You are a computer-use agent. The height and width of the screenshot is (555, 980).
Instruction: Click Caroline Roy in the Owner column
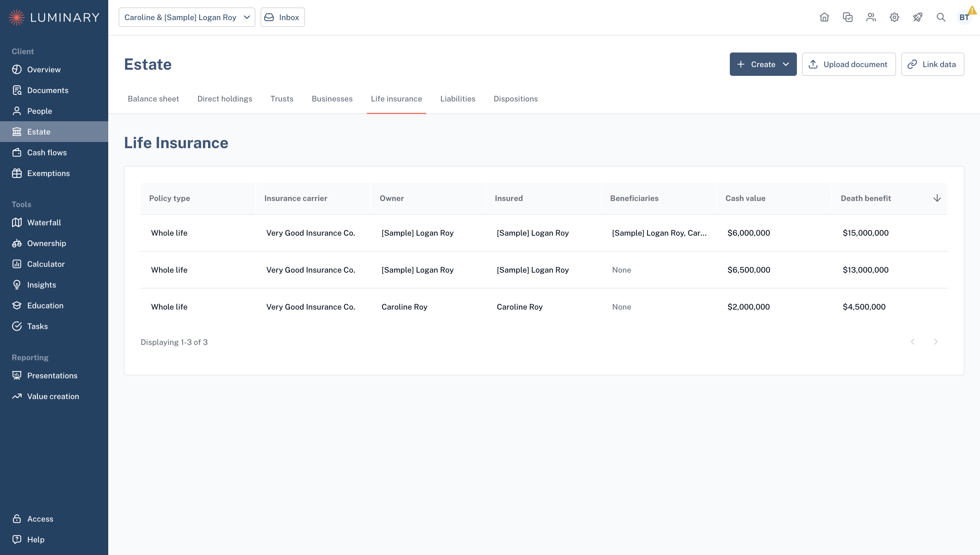click(404, 307)
